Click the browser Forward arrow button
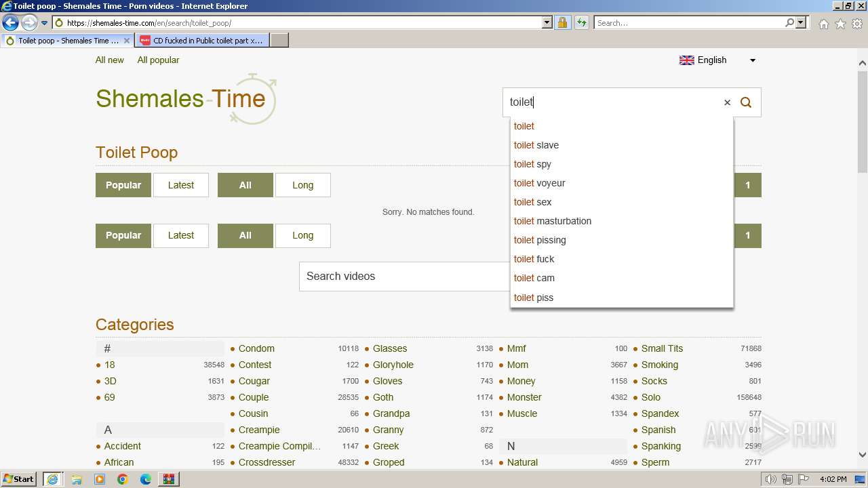 point(29,22)
